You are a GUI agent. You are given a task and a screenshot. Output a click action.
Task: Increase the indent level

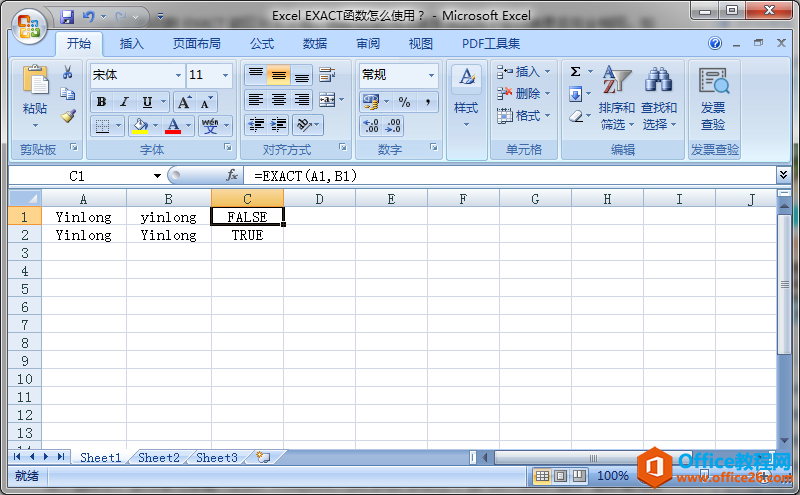click(x=279, y=125)
